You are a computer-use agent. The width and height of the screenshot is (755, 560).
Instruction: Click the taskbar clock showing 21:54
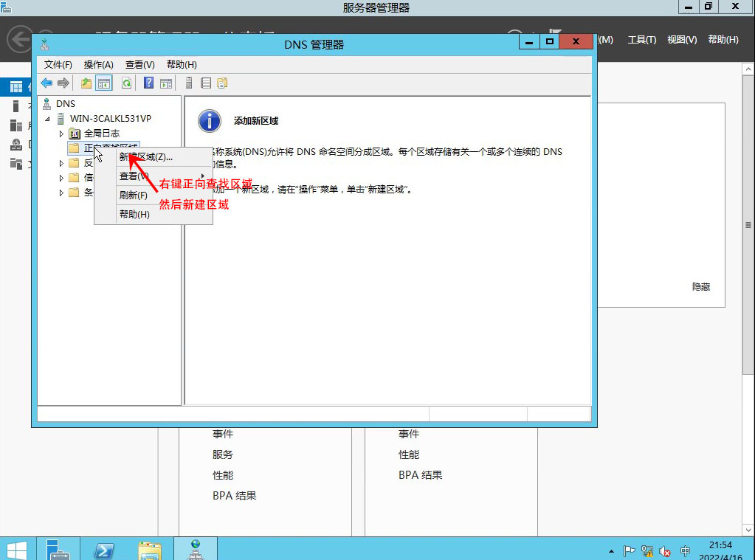coord(720,545)
